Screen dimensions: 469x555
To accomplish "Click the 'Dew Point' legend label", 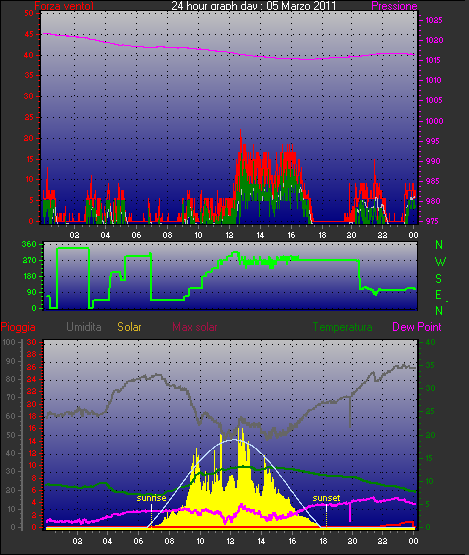I will click(x=417, y=327).
